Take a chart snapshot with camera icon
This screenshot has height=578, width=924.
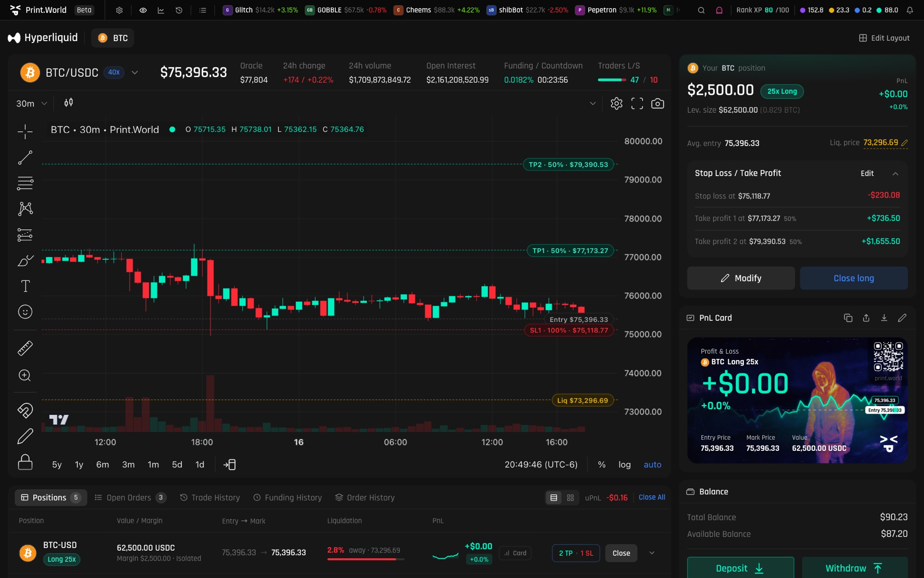point(657,104)
